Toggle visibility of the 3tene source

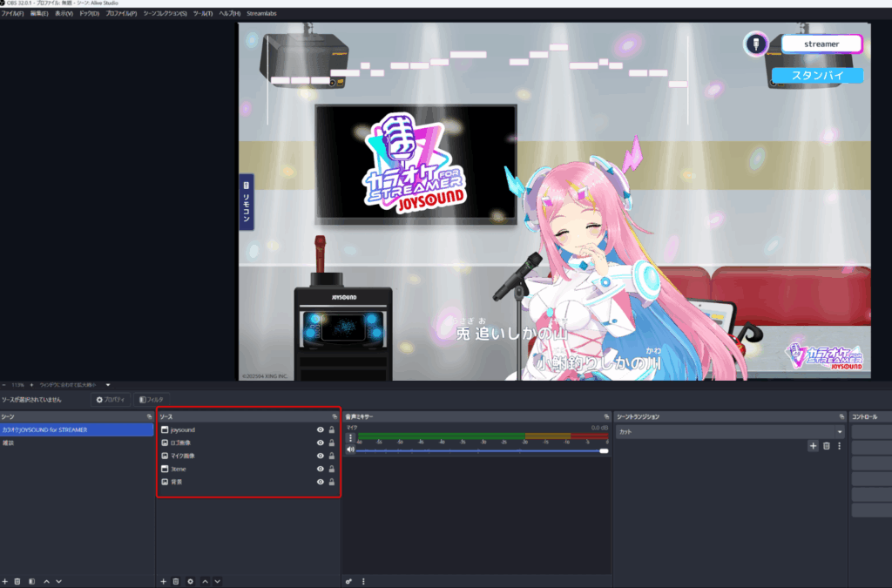click(x=321, y=469)
